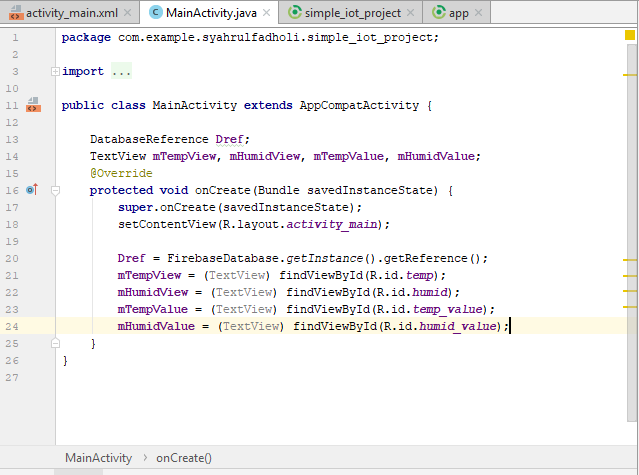Switch to the activity_main.xml tab

tap(69, 13)
